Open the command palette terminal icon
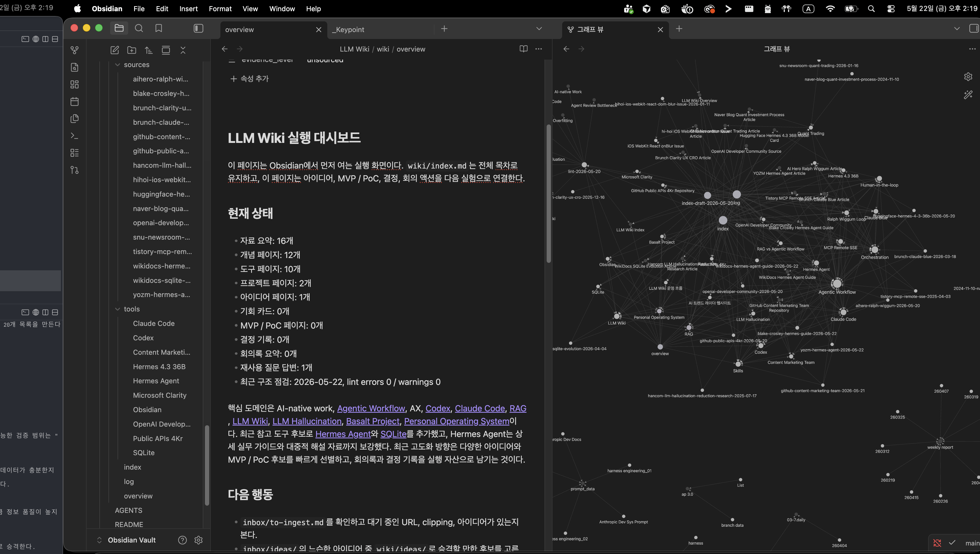This screenshot has height=554, width=980. tap(75, 136)
